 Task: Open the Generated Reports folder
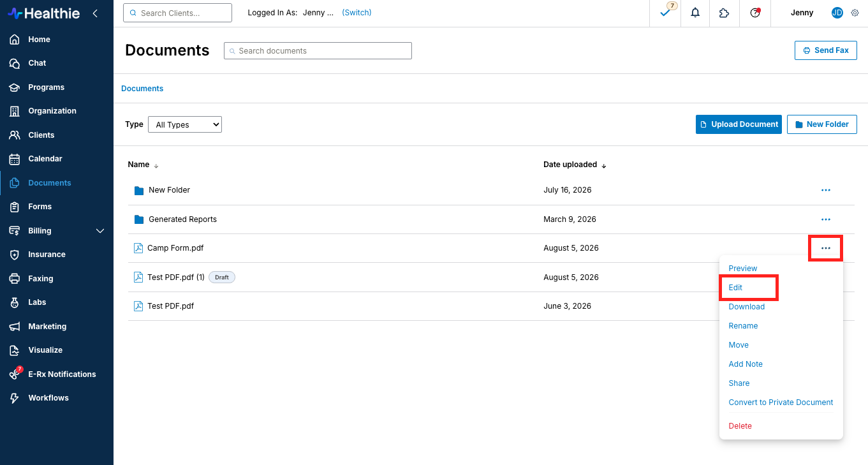coord(182,219)
